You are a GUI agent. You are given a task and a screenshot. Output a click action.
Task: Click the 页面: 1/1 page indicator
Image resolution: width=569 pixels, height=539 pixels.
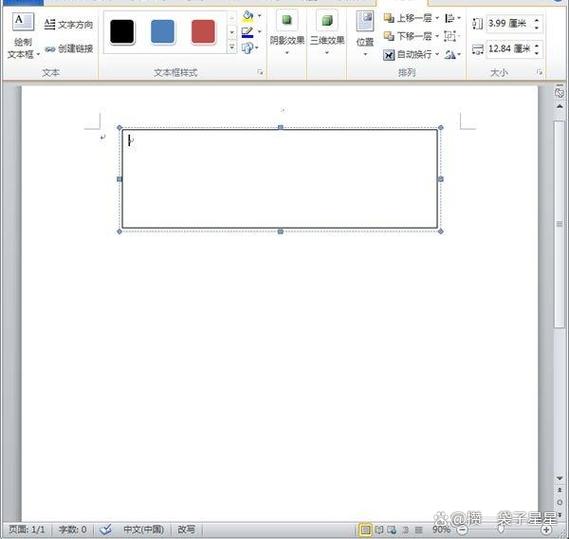26,530
